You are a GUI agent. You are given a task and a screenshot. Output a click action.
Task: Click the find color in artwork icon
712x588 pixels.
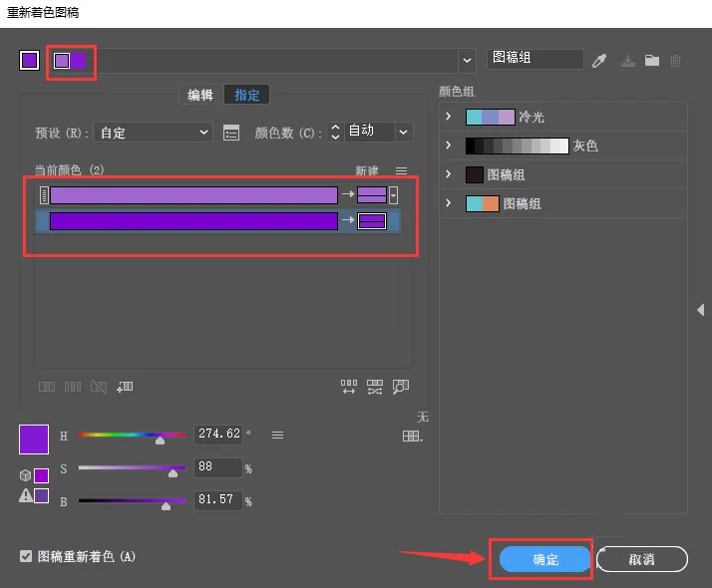click(401, 387)
